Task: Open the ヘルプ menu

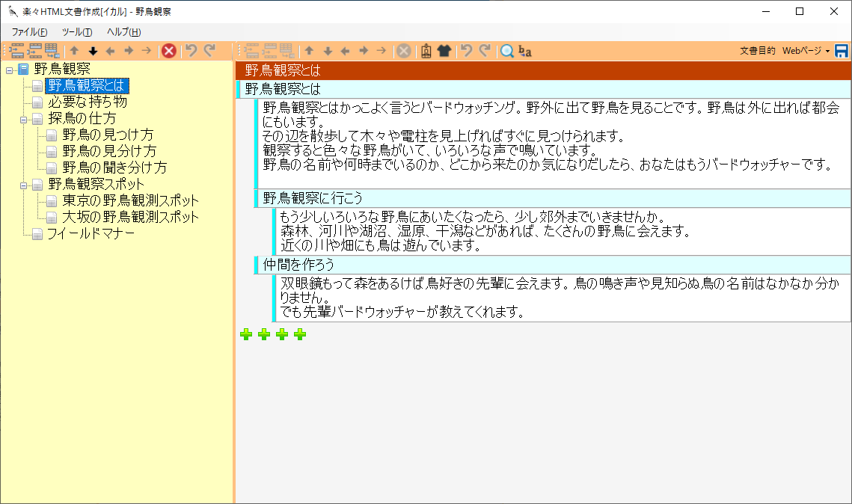Action: point(123,32)
